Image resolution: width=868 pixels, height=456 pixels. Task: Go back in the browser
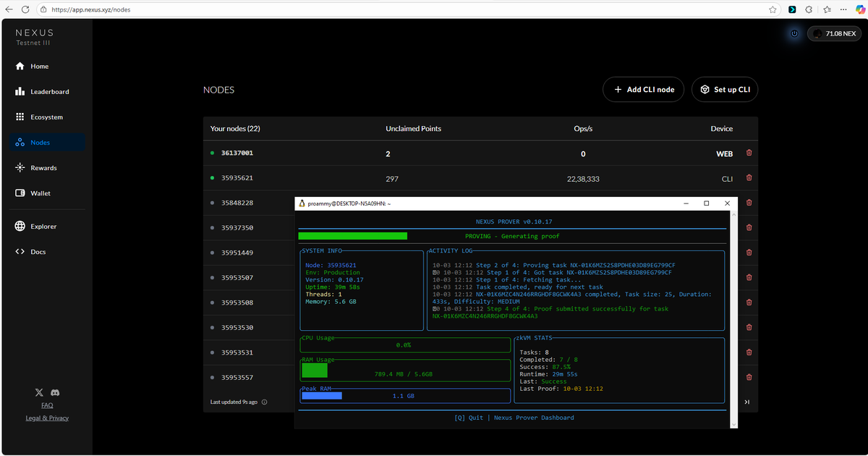8,9
